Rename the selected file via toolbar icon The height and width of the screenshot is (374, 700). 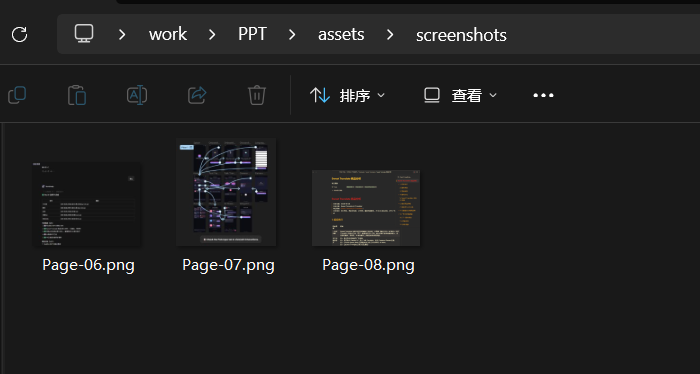(x=137, y=95)
